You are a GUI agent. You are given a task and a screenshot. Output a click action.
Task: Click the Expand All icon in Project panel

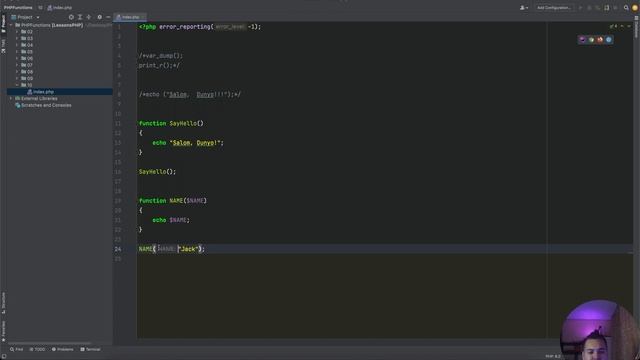click(80, 17)
